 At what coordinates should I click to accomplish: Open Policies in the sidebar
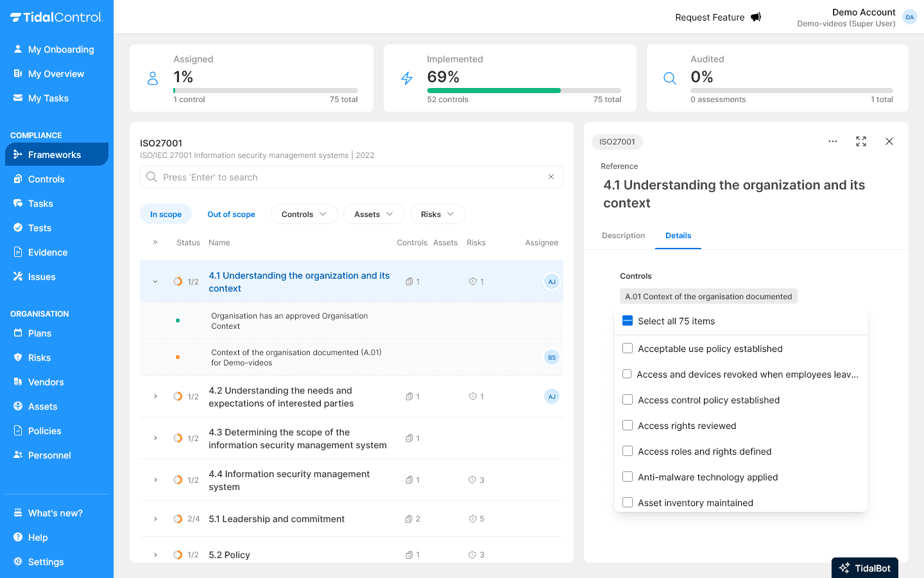[x=45, y=431]
